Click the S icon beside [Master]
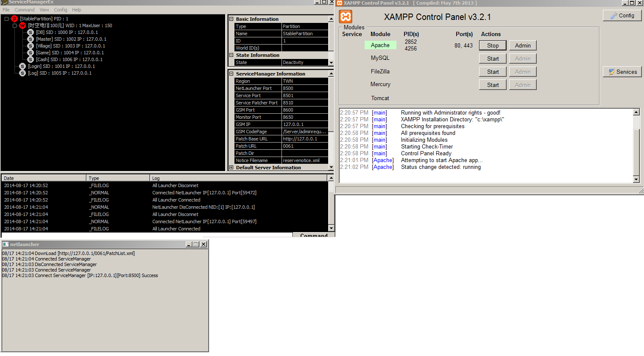This screenshot has height=356, width=644. coord(31,39)
